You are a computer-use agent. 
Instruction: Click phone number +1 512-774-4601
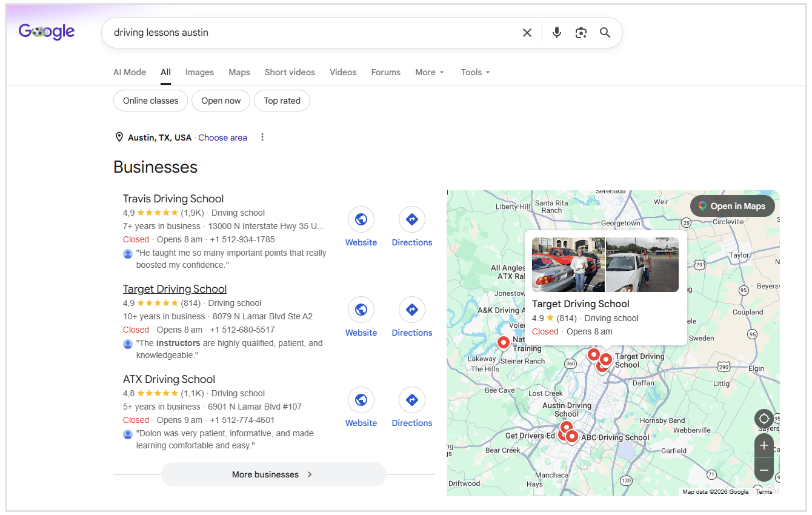(x=242, y=420)
